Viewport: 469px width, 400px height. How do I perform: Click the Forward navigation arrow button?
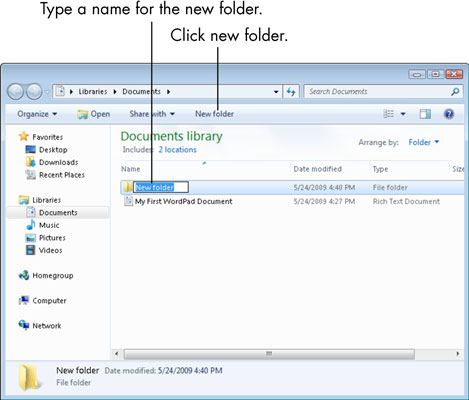tap(34, 91)
